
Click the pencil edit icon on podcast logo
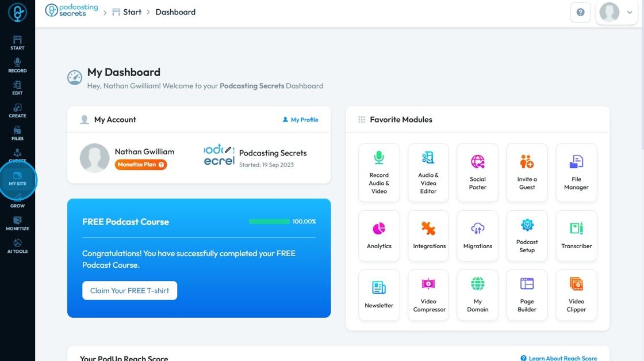click(228, 150)
